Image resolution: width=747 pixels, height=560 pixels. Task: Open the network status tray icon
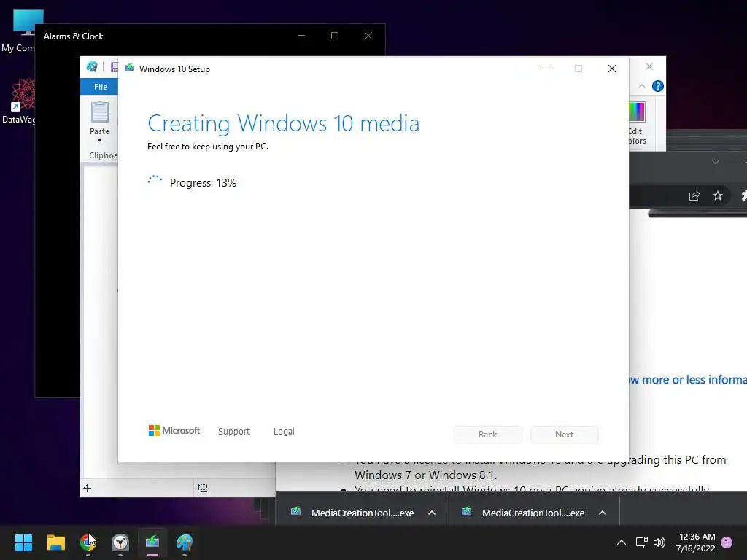pyautogui.click(x=641, y=542)
